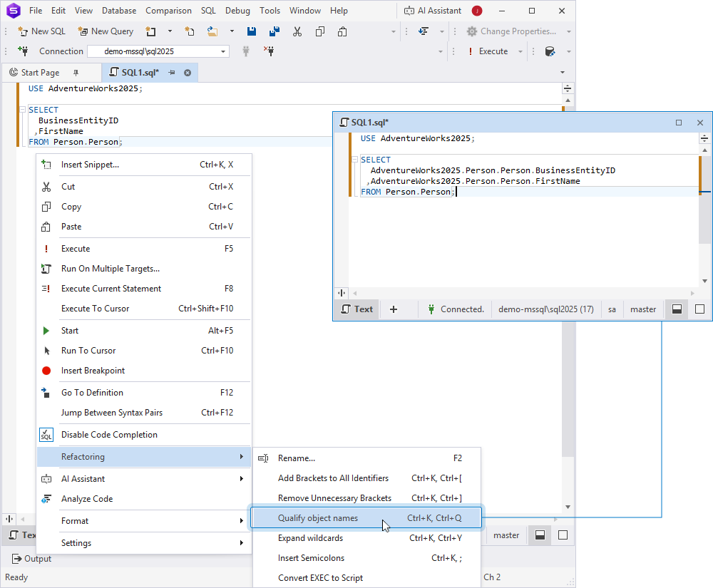Open the Comparison menu
This screenshot has height=588, width=713.
click(168, 11)
